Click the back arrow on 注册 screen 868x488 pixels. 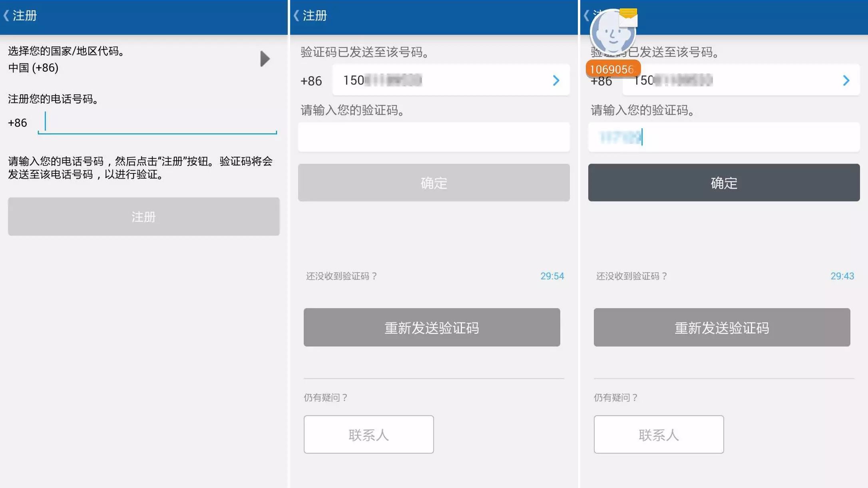(x=6, y=16)
